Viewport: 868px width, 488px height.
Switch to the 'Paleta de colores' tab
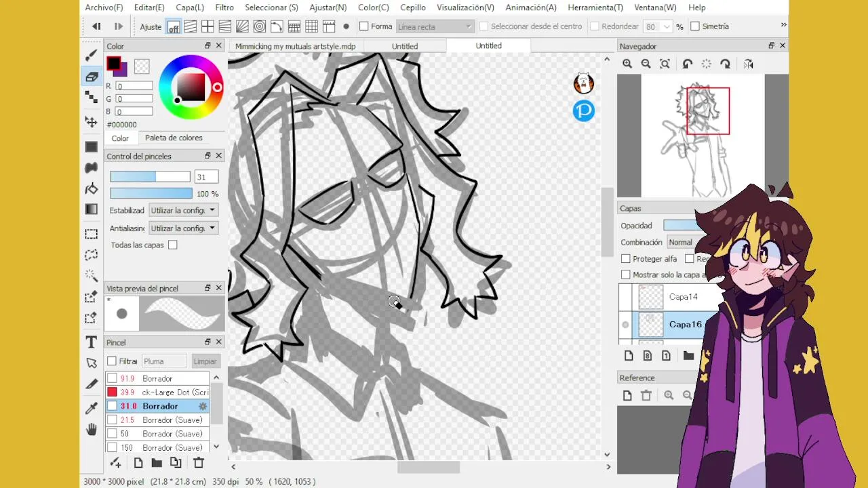tap(174, 138)
